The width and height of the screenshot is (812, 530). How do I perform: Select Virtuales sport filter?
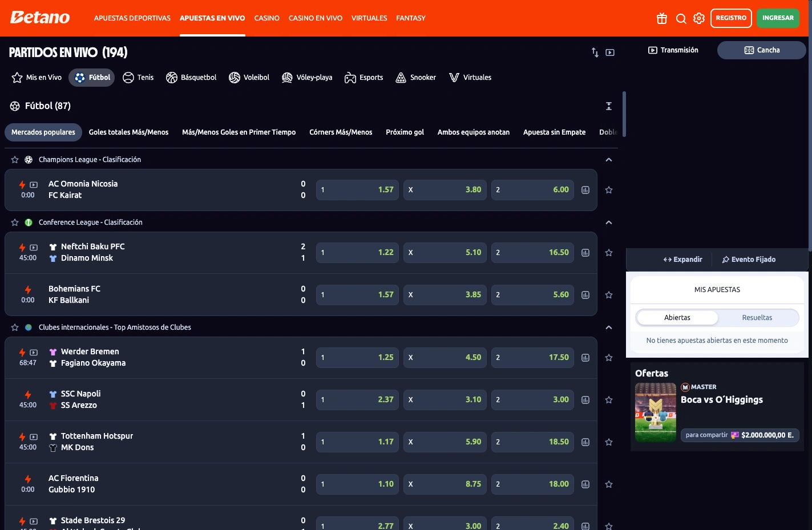(470, 78)
